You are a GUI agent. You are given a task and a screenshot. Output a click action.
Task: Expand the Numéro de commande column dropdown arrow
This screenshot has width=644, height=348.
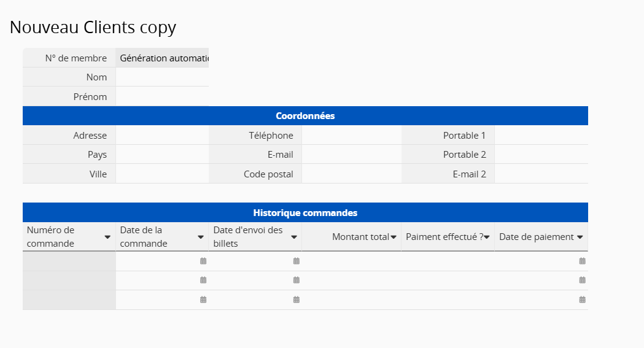click(x=107, y=237)
